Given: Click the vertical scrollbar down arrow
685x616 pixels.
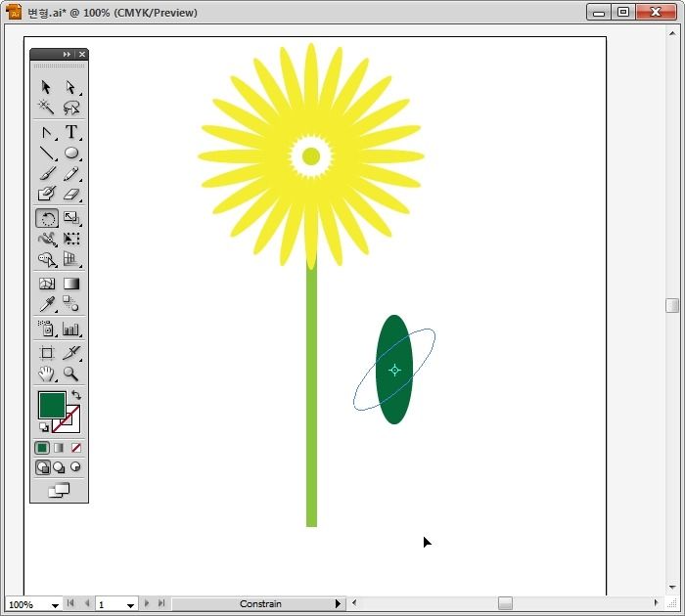Looking at the screenshot, I should point(672,588).
